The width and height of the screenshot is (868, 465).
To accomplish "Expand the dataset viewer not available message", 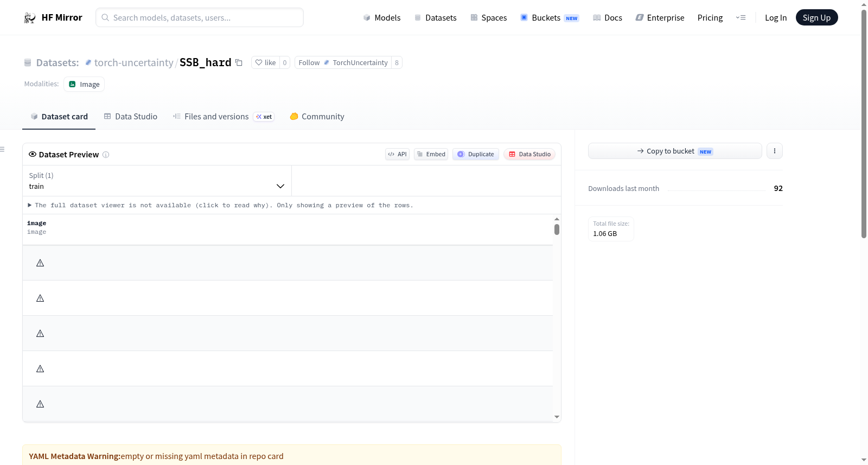I will 221,205.
